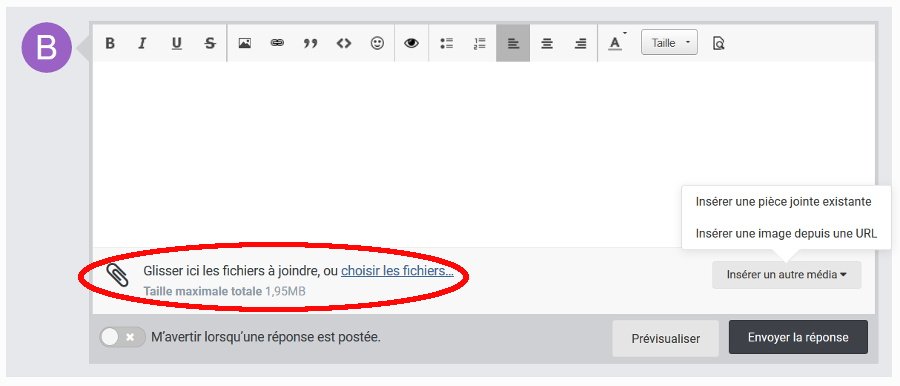Align text to the right
The height and width of the screenshot is (386, 900).
point(581,43)
